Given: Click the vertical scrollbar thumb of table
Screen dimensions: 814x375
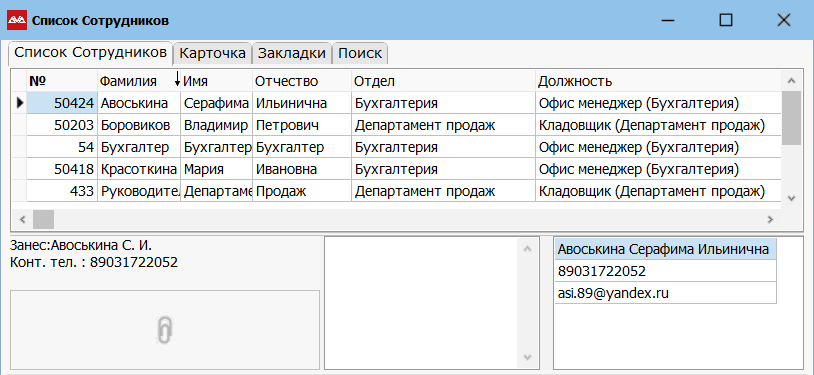Looking at the screenshot, I should pyautogui.click(x=791, y=118).
